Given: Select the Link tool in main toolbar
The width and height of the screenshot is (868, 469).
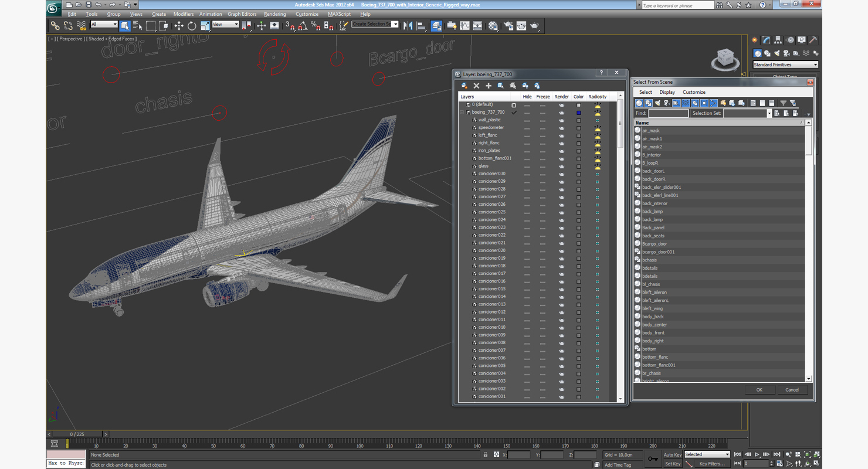Looking at the screenshot, I should click(55, 25).
